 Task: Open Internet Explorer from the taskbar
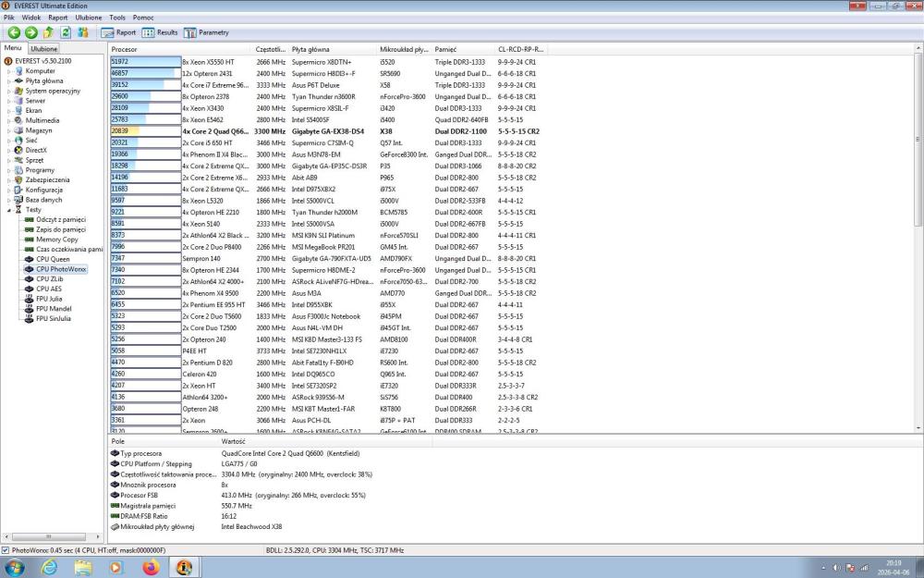pyautogui.click(x=50, y=568)
